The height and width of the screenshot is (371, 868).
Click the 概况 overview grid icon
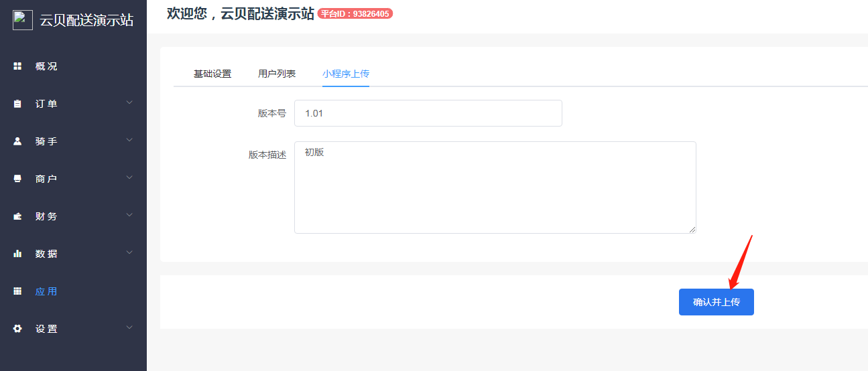(x=18, y=66)
